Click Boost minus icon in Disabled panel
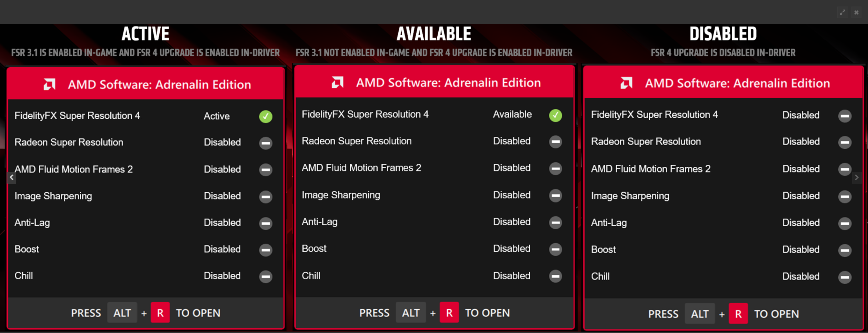Image resolution: width=868 pixels, height=333 pixels. tap(845, 250)
